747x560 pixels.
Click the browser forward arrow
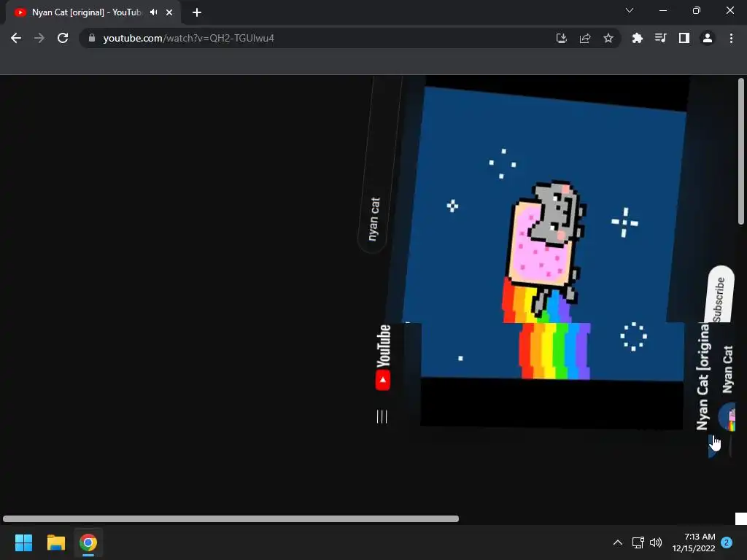tap(39, 38)
